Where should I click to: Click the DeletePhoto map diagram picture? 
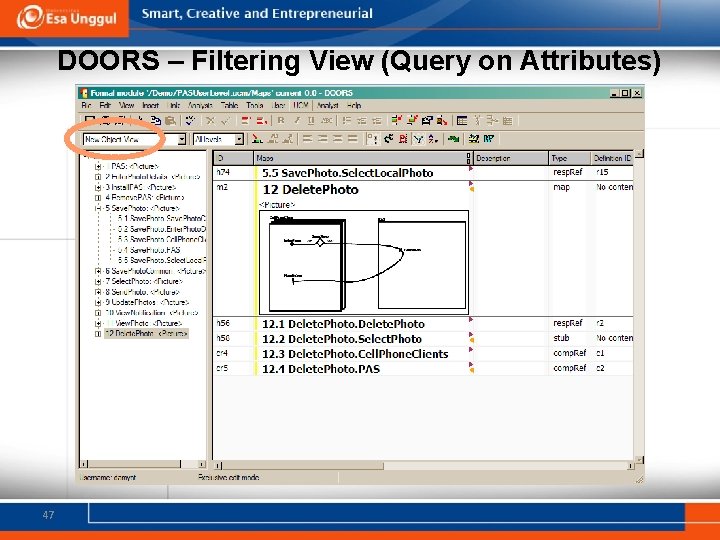(364, 262)
